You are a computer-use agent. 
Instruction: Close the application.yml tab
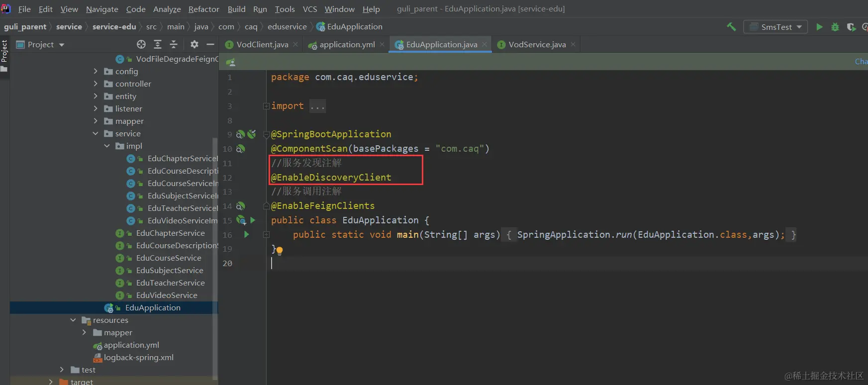tap(382, 44)
